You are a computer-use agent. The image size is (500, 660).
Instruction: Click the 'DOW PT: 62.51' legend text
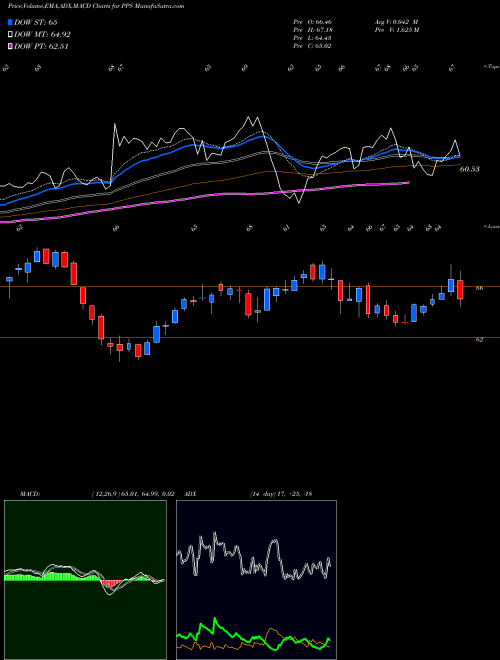pyautogui.click(x=41, y=47)
